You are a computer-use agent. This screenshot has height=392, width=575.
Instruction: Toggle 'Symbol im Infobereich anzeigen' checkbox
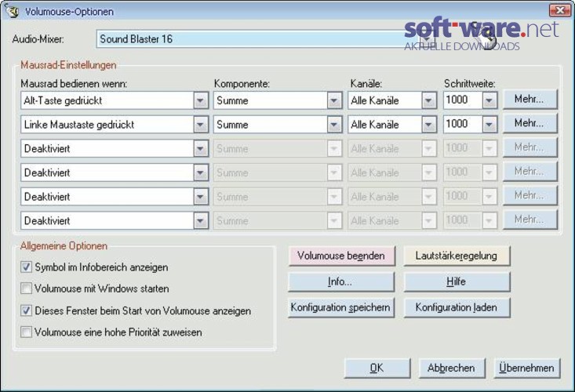click(x=27, y=267)
